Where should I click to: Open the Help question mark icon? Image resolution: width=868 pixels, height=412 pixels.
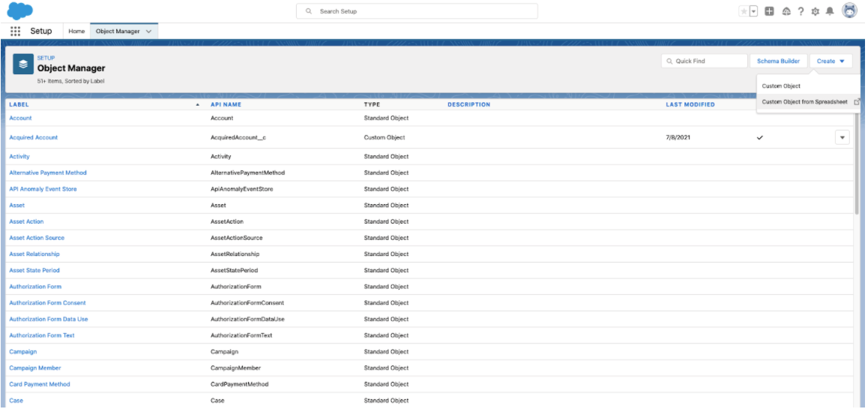click(816, 11)
